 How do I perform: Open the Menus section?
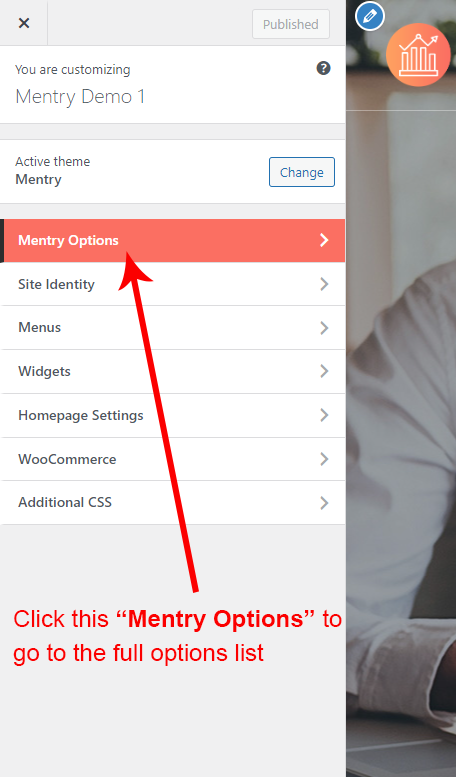pyautogui.click(x=172, y=328)
